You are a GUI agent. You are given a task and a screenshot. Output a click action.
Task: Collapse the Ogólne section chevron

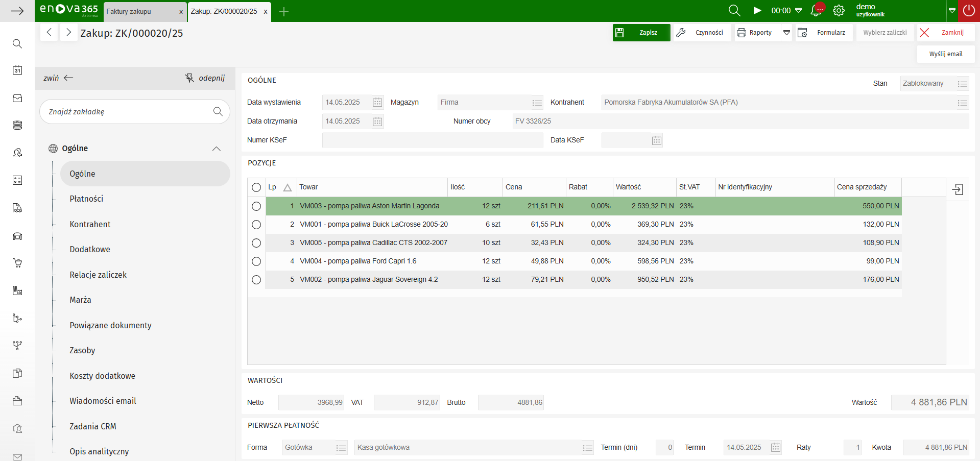point(217,149)
